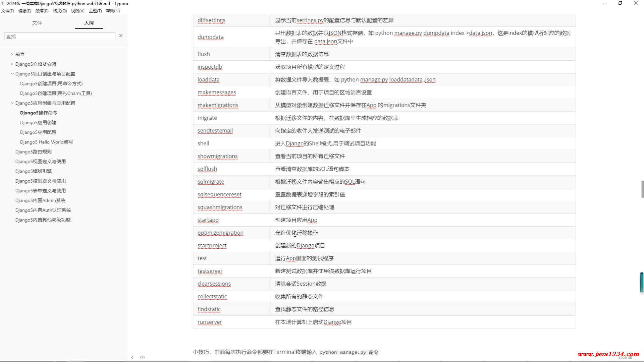Open the 段落(P) menu
The width and height of the screenshot is (644, 362).
pos(42,11)
